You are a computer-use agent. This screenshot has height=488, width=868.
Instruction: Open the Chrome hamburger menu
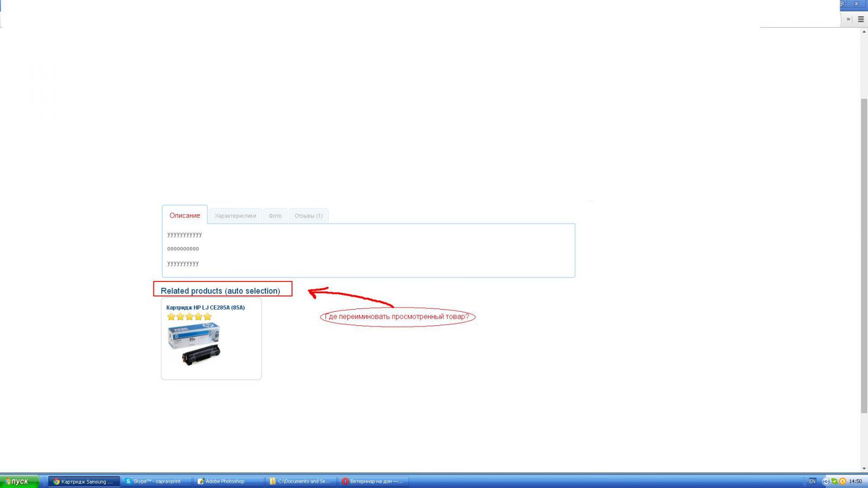860,19
